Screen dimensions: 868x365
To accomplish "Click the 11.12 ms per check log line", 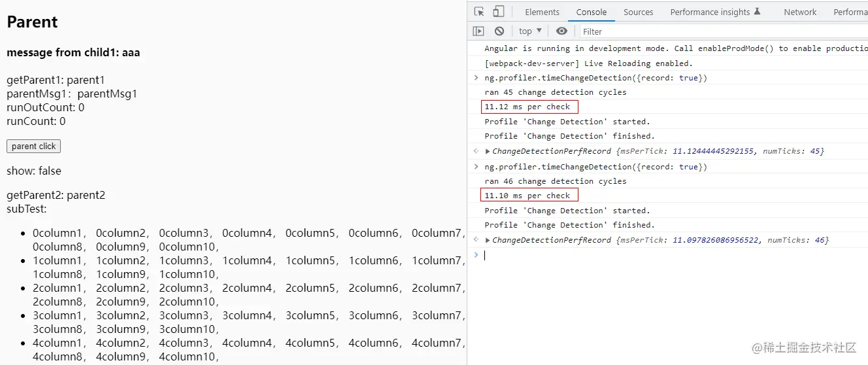I will tap(527, 107).
